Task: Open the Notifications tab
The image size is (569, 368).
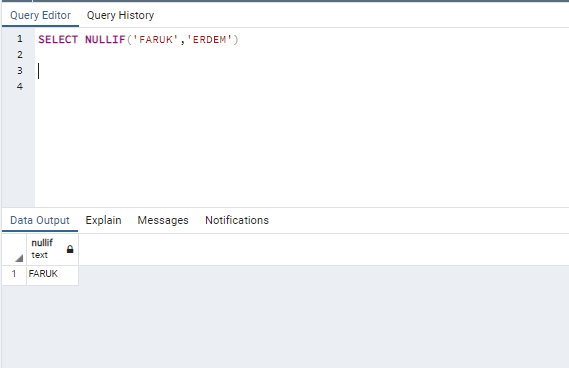Action: [237, 220]
